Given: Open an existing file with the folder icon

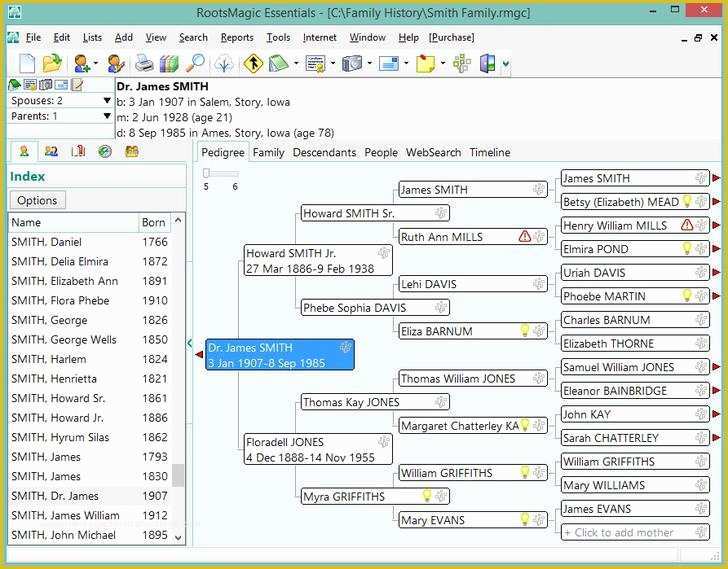Looking at the screenshot, I should click(x=52, y=63).
